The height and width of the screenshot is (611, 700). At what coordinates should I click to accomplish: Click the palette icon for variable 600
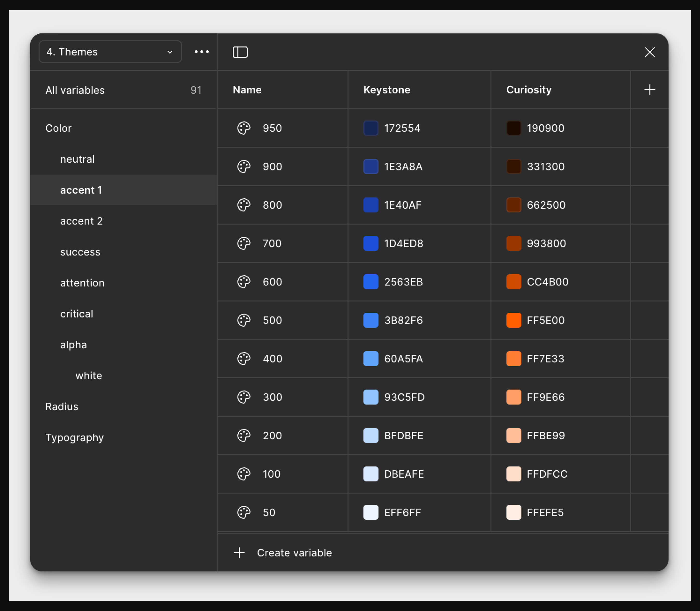244,282
